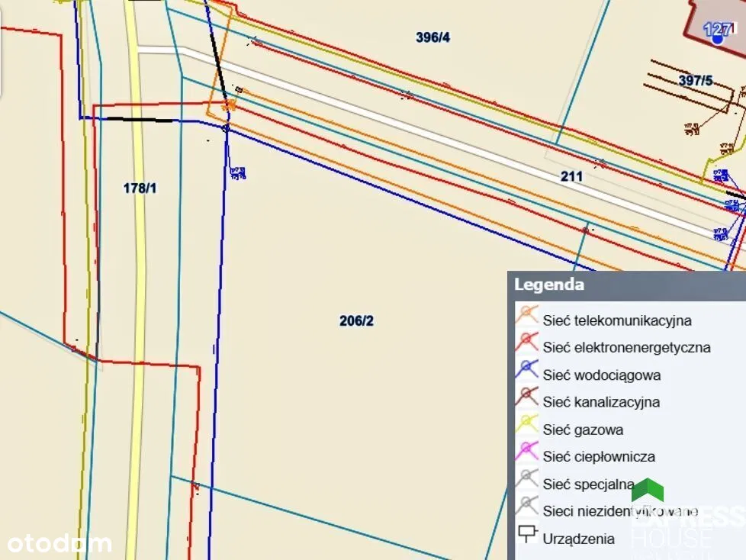This screenshot has height=560, width=746.
Task: Click the "Sieć gazowa" legend text
Action: (x=583, y=430)
